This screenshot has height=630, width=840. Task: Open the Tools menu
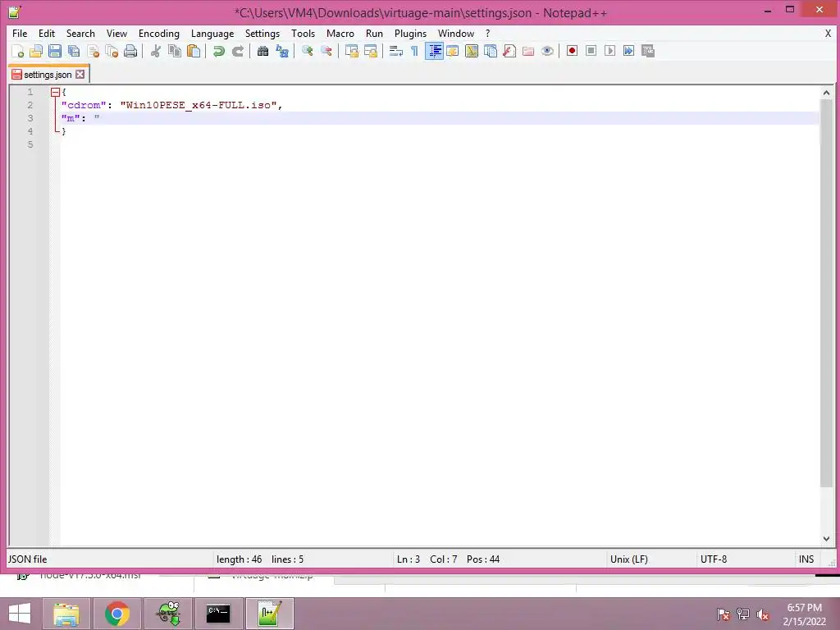304,33
